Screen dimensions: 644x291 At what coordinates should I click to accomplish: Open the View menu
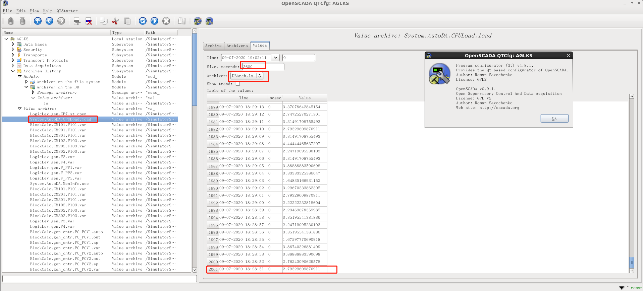click(34, 11)
